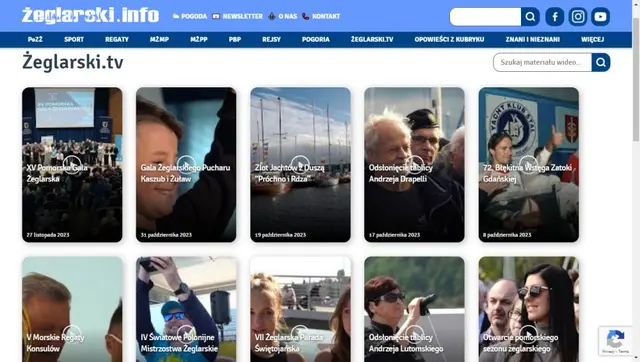Play the V Morskie Regaty Konsulów video

tap(72, 333)
